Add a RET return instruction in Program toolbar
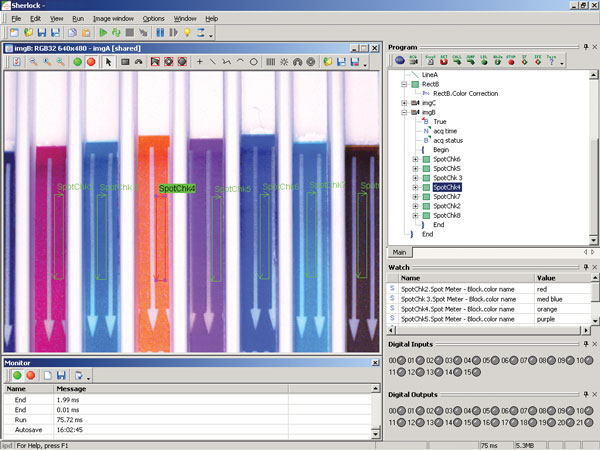 click(x=443, y=60)
